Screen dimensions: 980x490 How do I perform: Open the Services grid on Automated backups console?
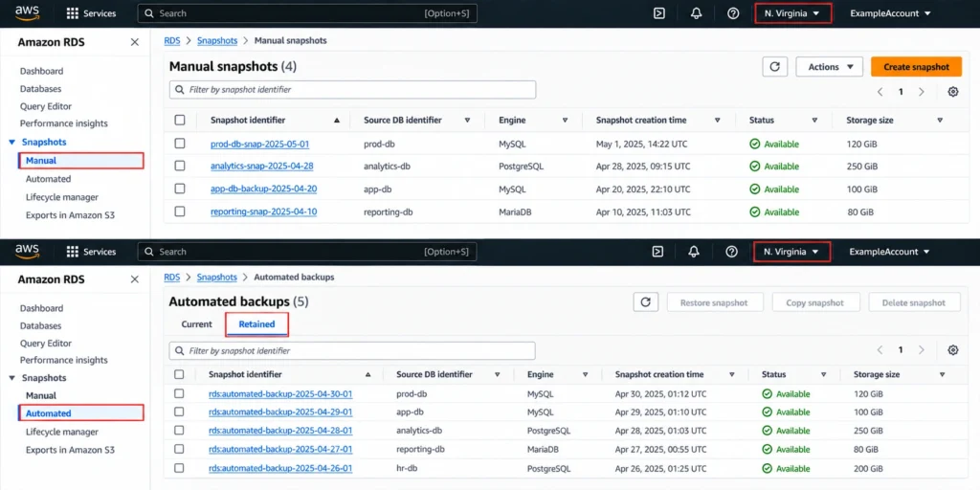(91, 252)
